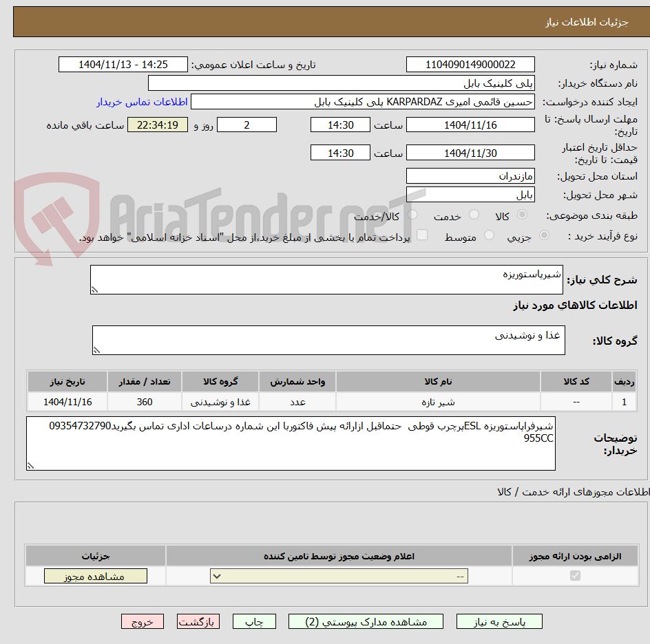Click the خروج exit button
The image size is (650, 644).
pyautogui.click(x=142, y=621)
